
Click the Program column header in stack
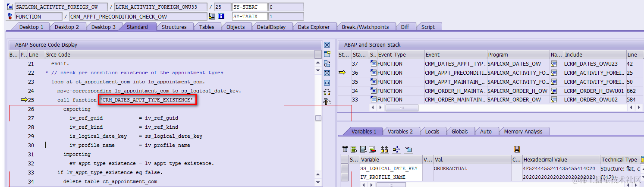(518, 54)
